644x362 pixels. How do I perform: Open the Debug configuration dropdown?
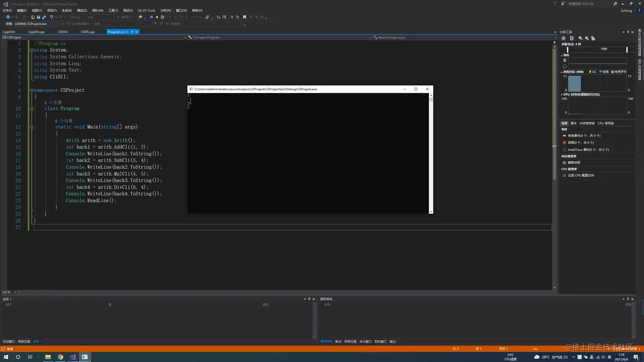click(77, 17)
